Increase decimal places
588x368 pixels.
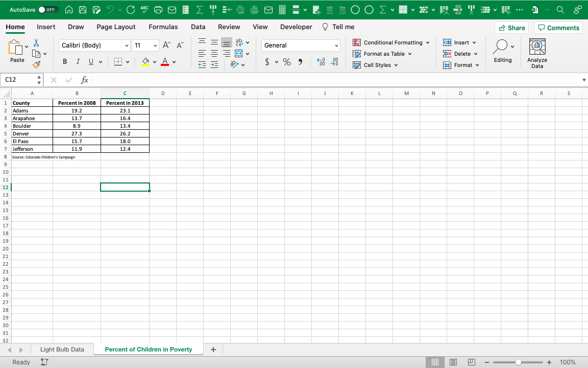(x=321, y=62)
